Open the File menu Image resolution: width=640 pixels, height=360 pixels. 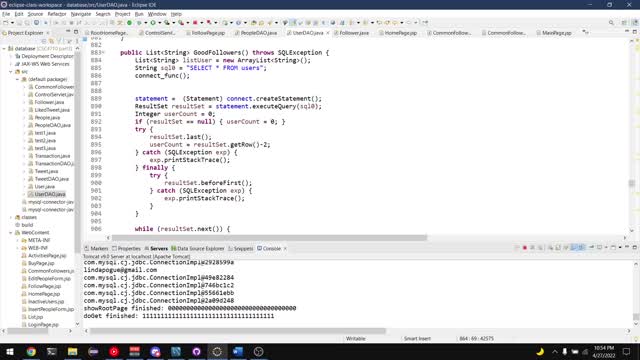6,14
